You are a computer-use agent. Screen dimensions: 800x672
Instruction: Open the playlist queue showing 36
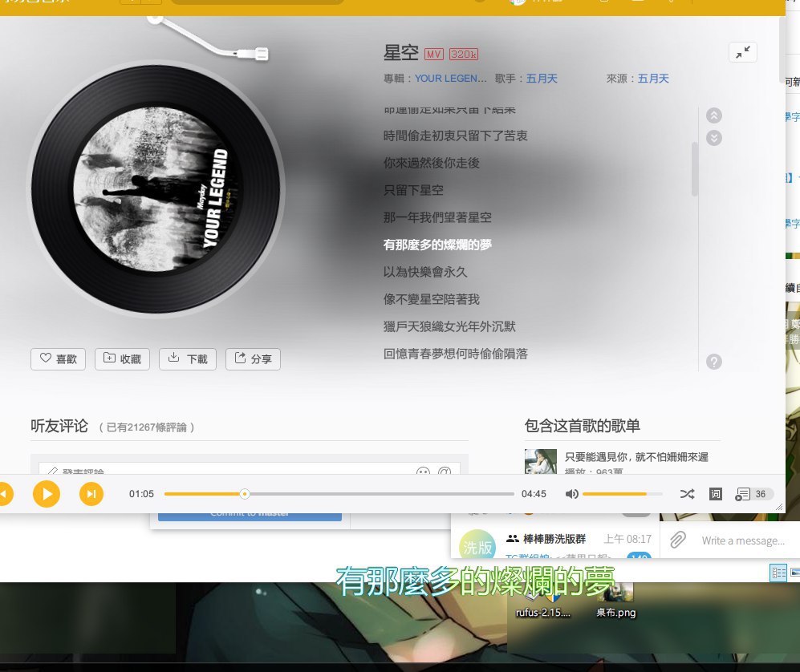click(x=753, y=493)
